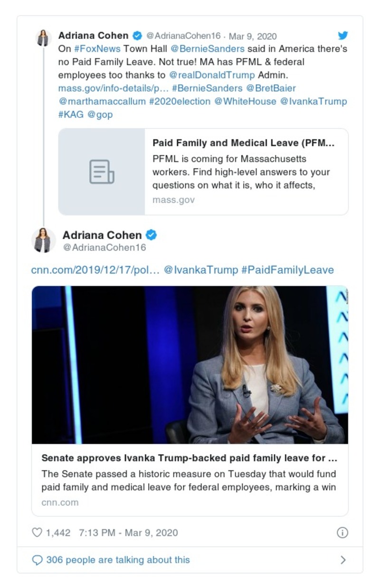This screenshot has height=588, width=380.
Task: Click the @AdrianaCohen16 handle under the name
Action: (104, 248)
